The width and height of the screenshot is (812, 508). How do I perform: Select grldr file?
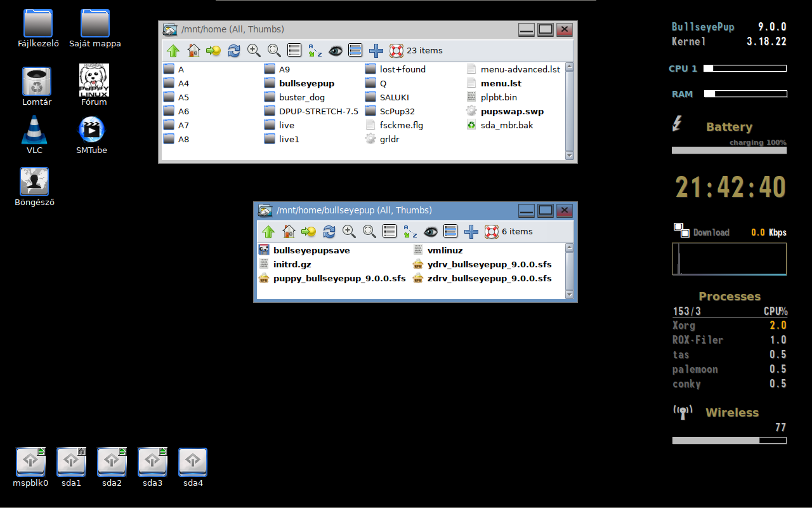383,139
